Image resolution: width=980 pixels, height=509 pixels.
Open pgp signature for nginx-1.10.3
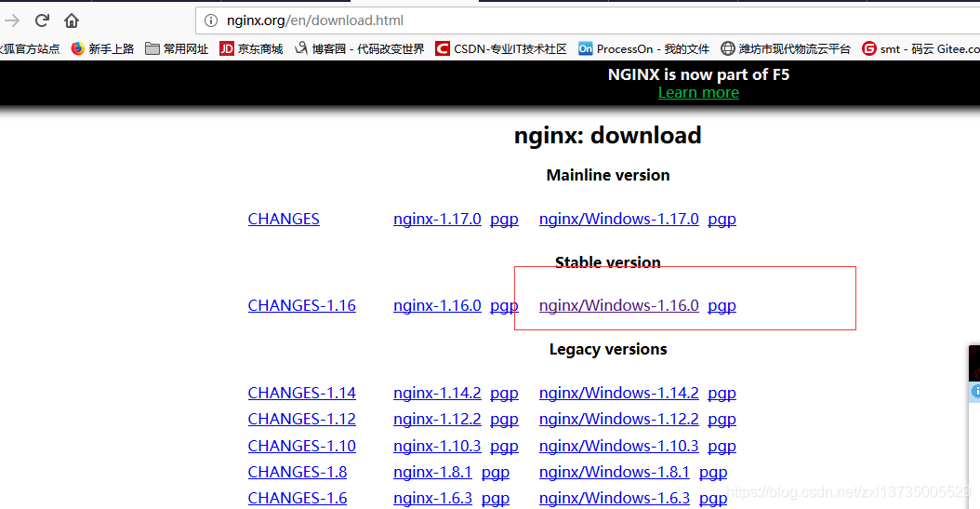tap(504, 447)
